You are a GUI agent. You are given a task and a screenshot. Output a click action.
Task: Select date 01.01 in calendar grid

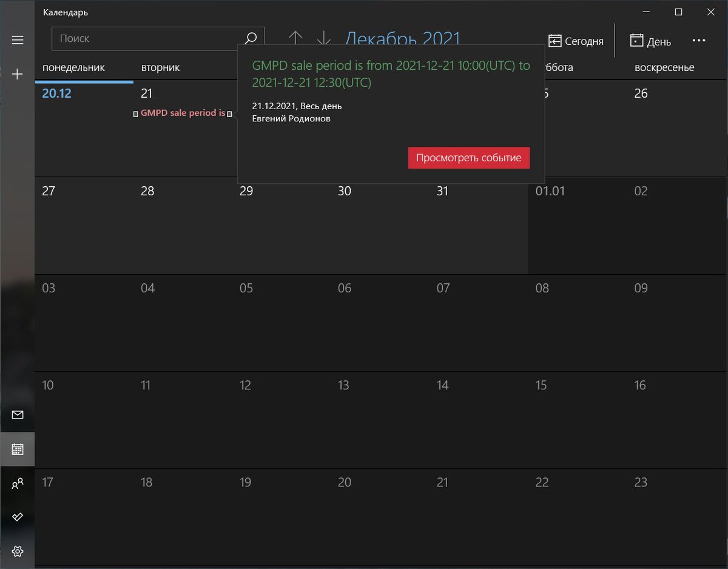pos(550,191)
